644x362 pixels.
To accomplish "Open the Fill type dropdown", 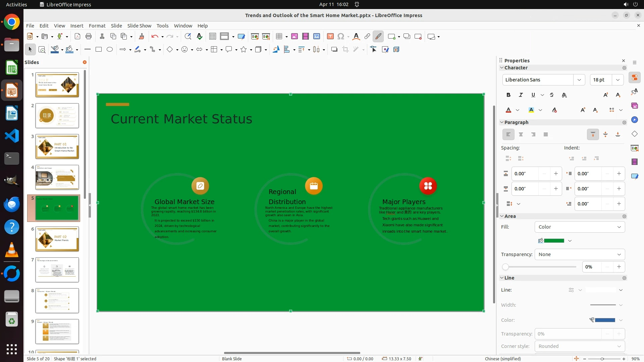I will 580,227.
